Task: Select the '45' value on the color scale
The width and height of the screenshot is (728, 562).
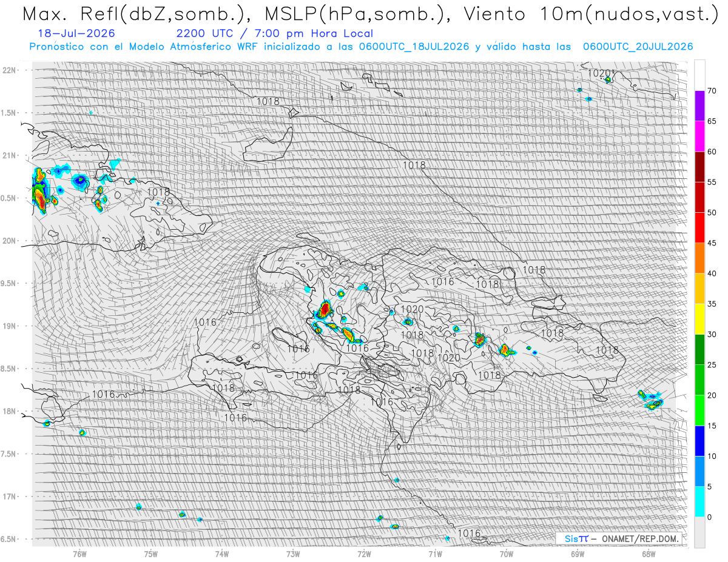Action: coord(712,243)
